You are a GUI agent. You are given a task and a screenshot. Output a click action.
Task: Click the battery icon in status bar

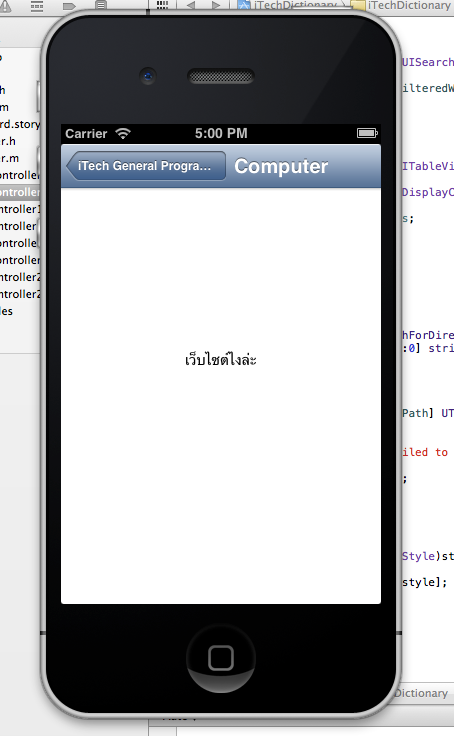(x=367, y=133)
